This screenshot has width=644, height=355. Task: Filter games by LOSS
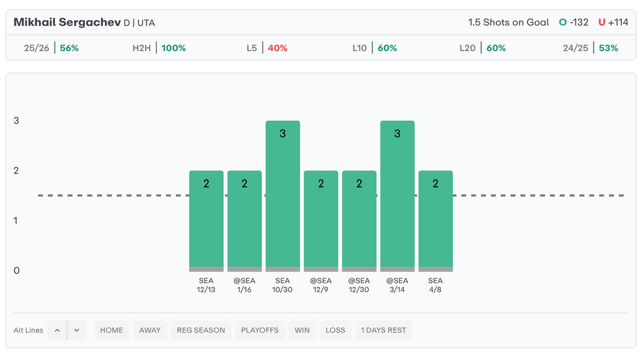coord(335,330)
